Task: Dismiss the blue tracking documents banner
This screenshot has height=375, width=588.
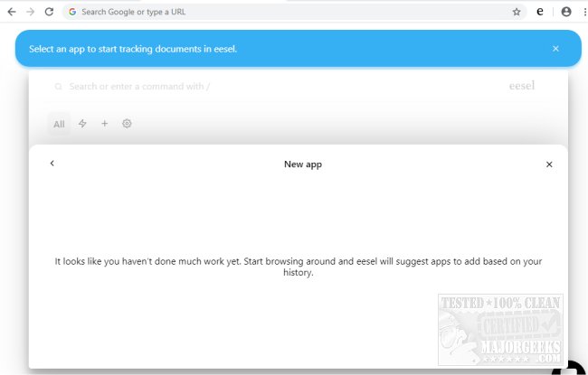Action: (555, 49)
